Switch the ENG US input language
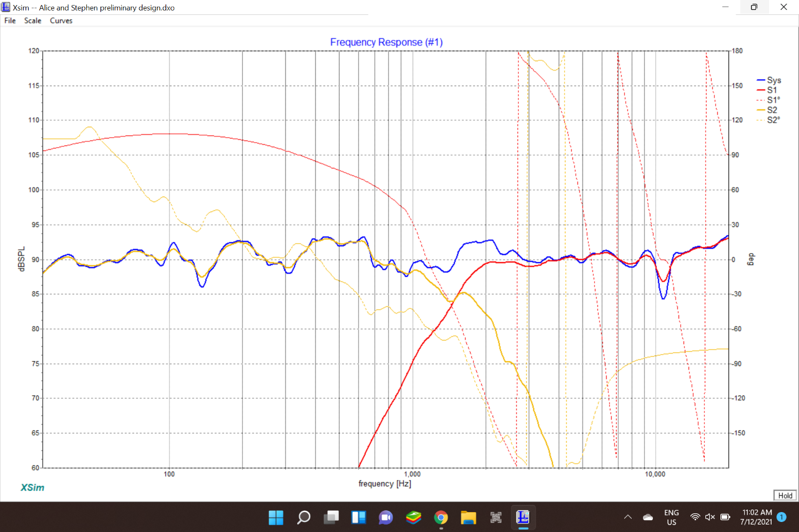 point(672,517)
